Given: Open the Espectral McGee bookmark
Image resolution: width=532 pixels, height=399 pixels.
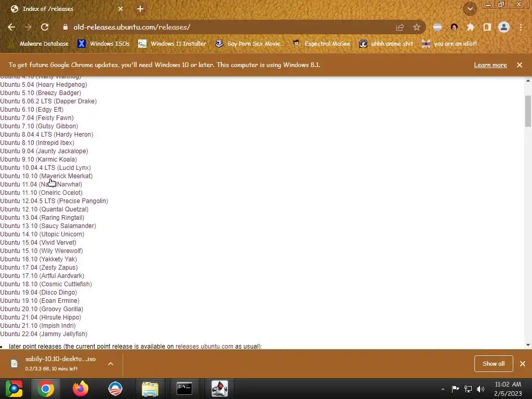Looking at the screenshot, I should pos(321,44).
